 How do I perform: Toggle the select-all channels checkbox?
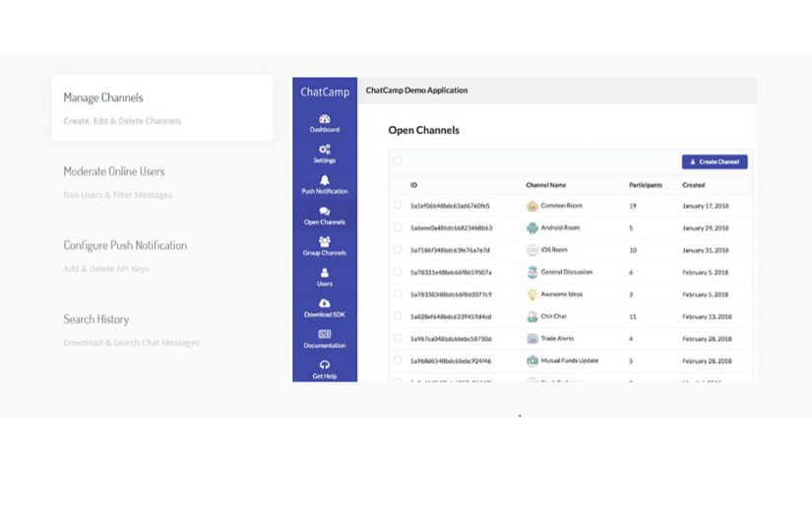coord(398,162)
